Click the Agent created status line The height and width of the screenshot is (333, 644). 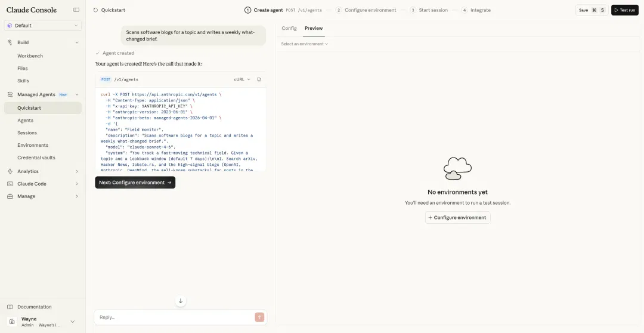coord(114,53)
